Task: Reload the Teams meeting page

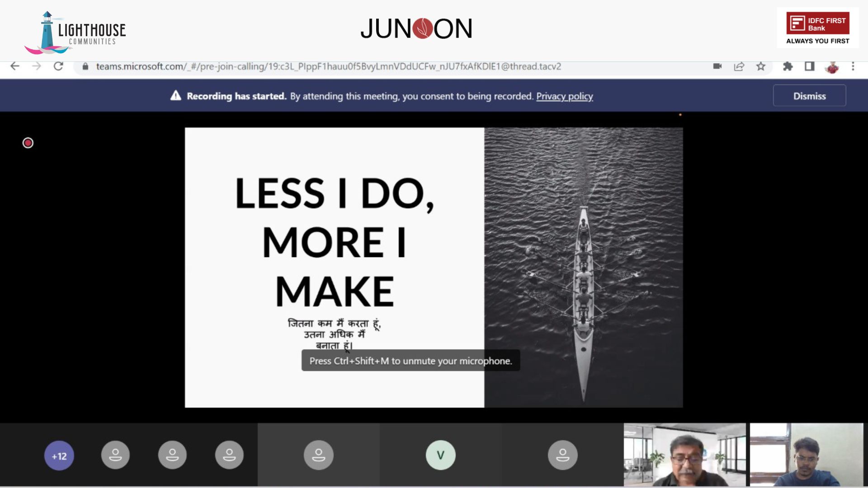Action: (x=58, y=66)
